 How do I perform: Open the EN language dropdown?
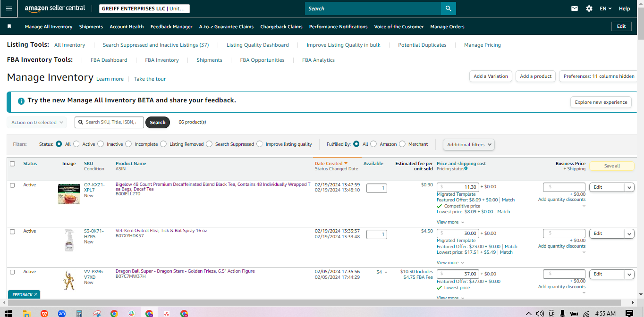pos(605,8)
